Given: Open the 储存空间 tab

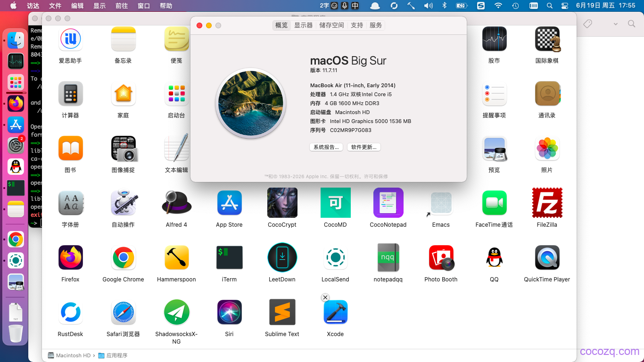Looking at the screenshot, I should 331,25.
